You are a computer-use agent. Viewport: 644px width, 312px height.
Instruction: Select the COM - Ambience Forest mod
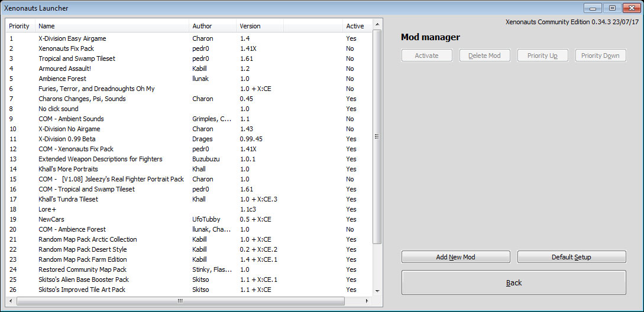tap(189, 229)
